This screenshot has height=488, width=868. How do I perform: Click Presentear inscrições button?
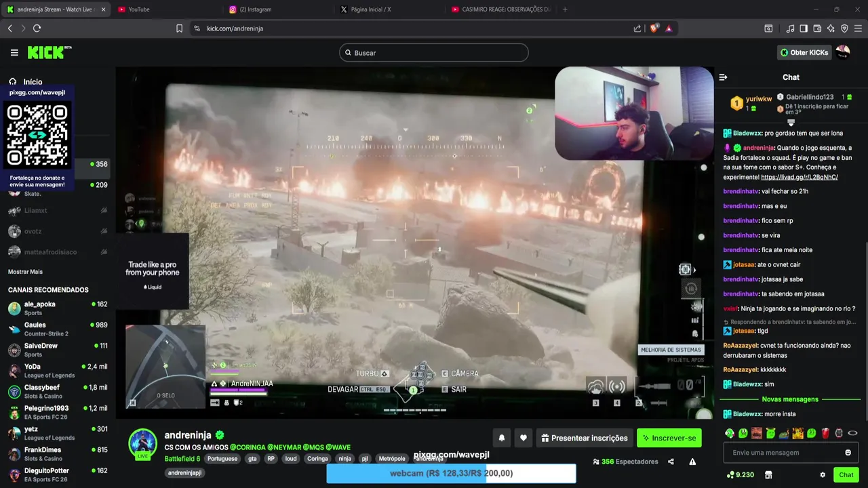tap(583, 438)
